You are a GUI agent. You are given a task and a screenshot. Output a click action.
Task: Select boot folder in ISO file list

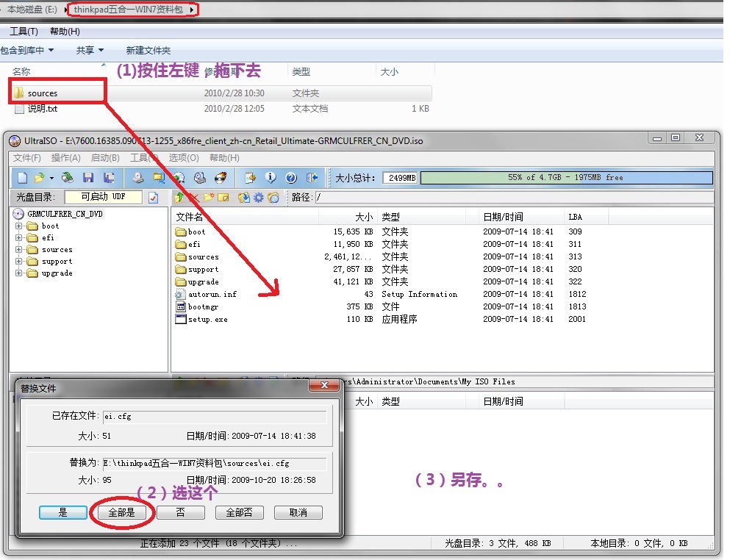coord(190,232)
